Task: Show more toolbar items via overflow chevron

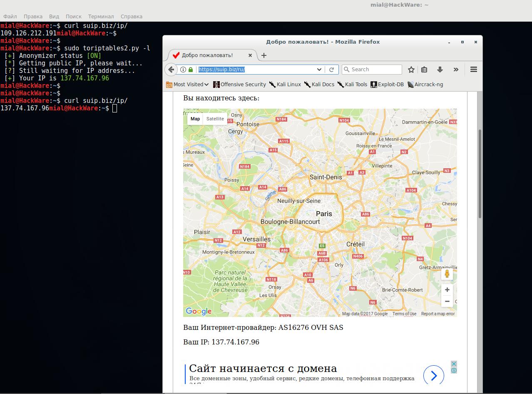Action: point(456,70)
